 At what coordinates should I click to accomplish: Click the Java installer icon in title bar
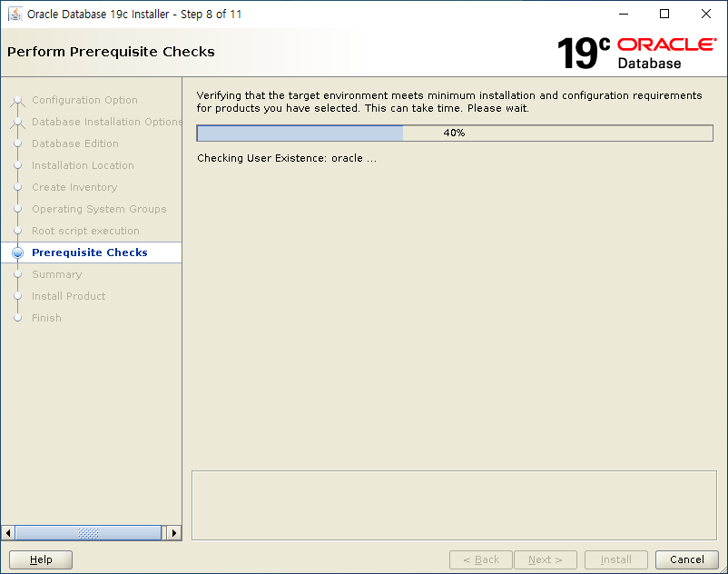pyautogui.click(x=15, y=14)
